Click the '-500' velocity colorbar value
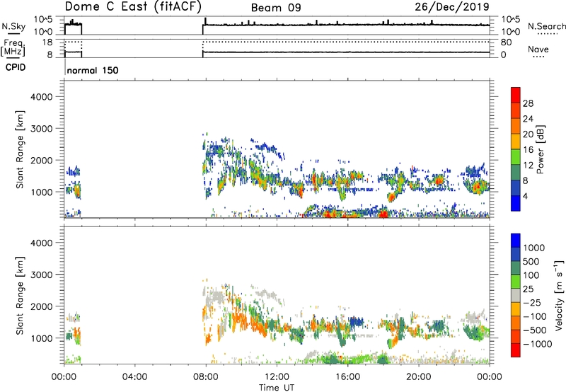The height and width of the screenshot is (392, 566). [535, 330]
